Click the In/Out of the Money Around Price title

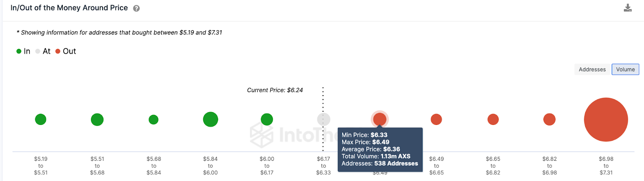pos(69,8)
